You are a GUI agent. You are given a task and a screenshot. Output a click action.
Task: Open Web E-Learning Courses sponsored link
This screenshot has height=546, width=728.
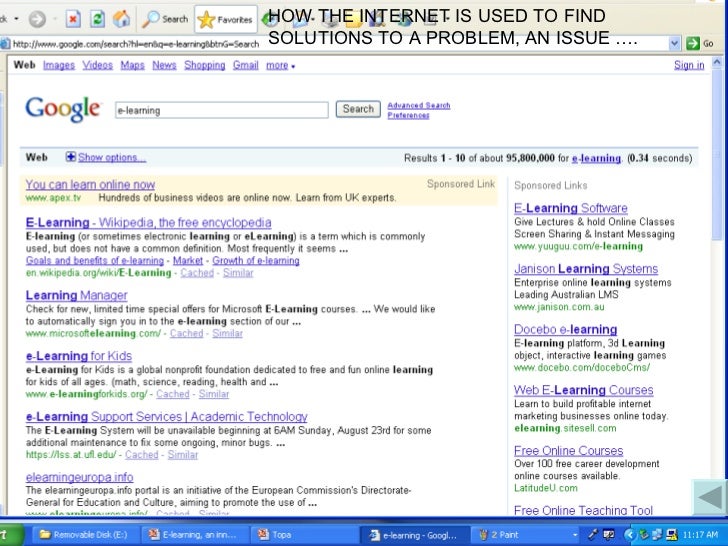(x=584, y=390)
